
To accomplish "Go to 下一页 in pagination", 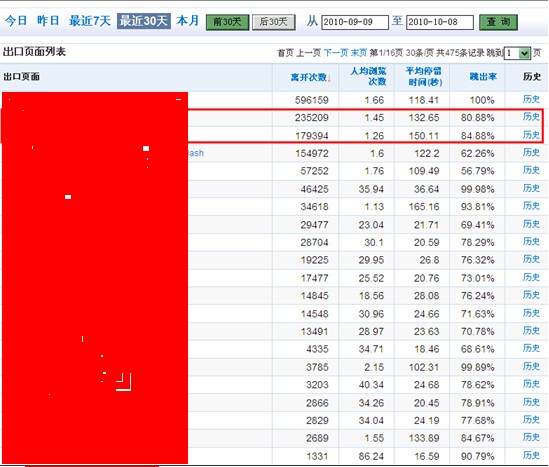I will tap(336, 53).
